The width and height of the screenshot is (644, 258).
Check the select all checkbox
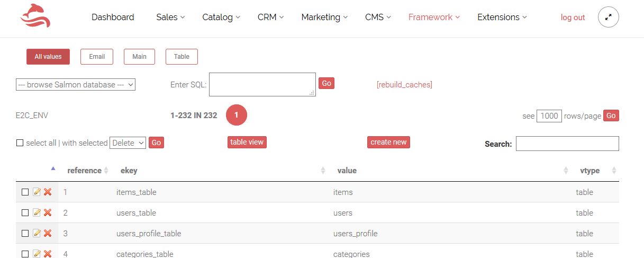point(20,143)
